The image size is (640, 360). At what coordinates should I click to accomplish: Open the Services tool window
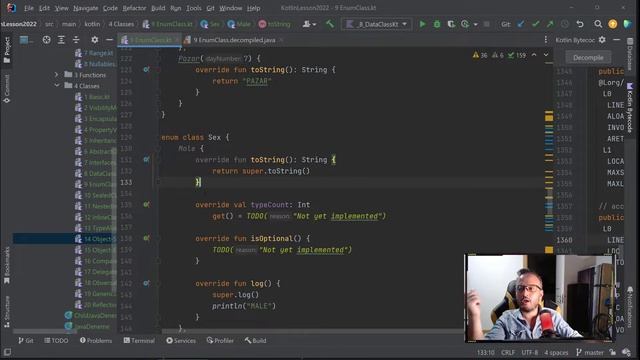click(181, 340)
